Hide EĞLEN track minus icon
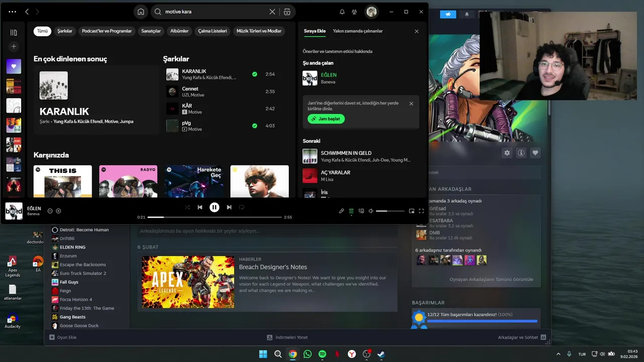 [x=50, y=211]
